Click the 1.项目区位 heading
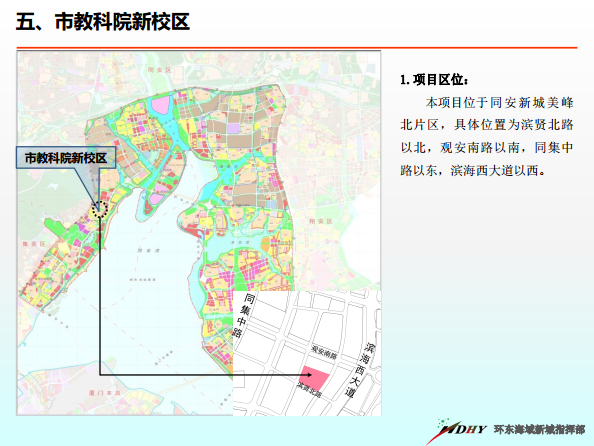The image size is (594, 446). click(435, 80)
